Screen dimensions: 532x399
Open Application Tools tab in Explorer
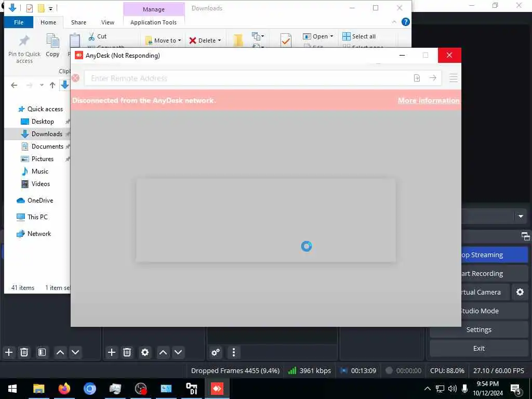pos(153,22)
